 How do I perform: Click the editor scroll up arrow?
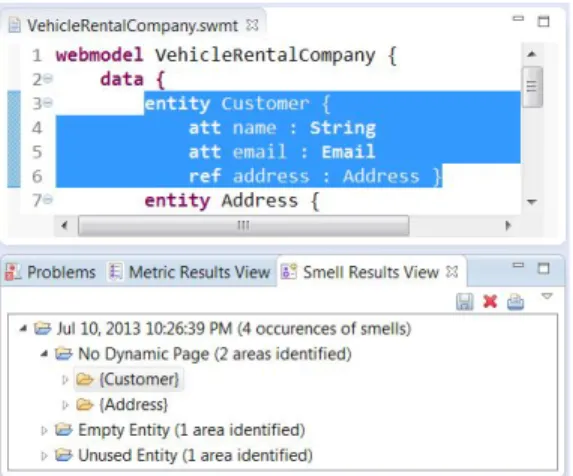532,55
